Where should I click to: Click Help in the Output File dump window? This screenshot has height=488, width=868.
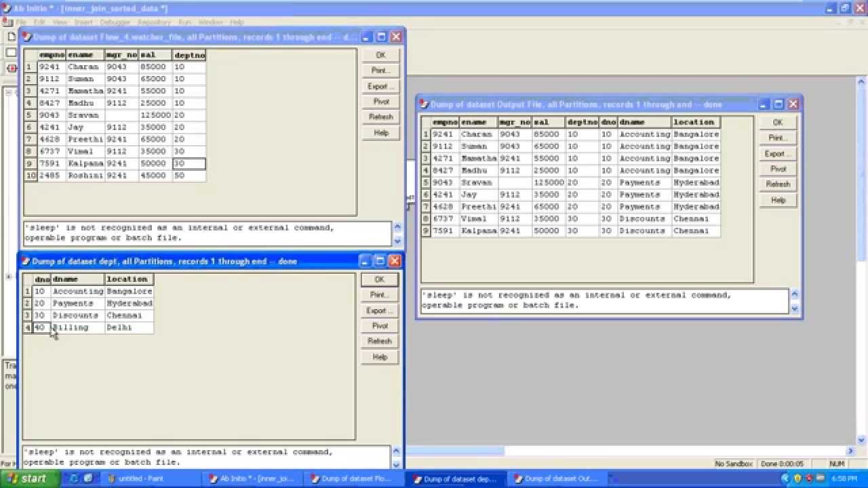(x=778, y=200)
